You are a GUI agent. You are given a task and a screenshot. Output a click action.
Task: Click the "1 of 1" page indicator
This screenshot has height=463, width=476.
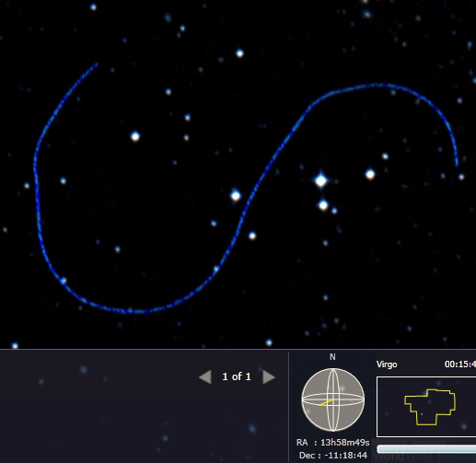(x=237, y=376)
